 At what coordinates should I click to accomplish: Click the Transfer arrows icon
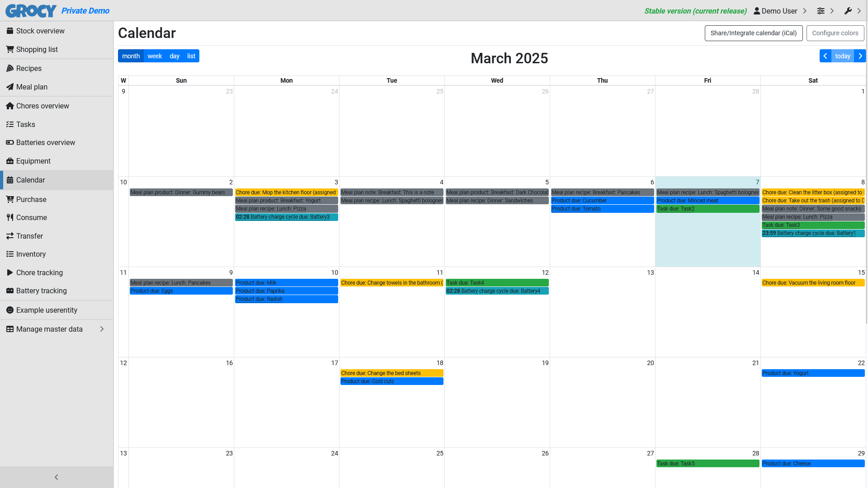pos(10,236)
